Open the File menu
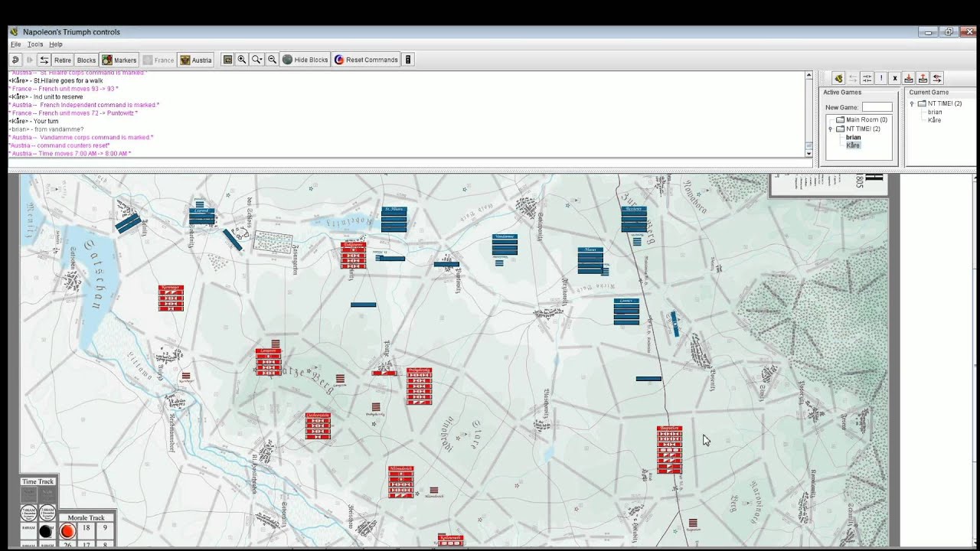The image size is (980, 551). (15, 44)
